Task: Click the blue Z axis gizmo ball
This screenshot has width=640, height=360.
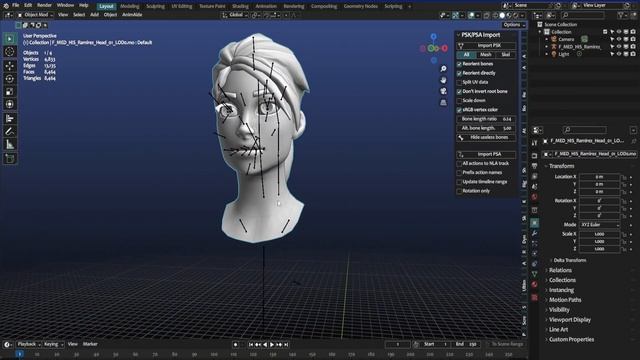Action: (433, 37)
